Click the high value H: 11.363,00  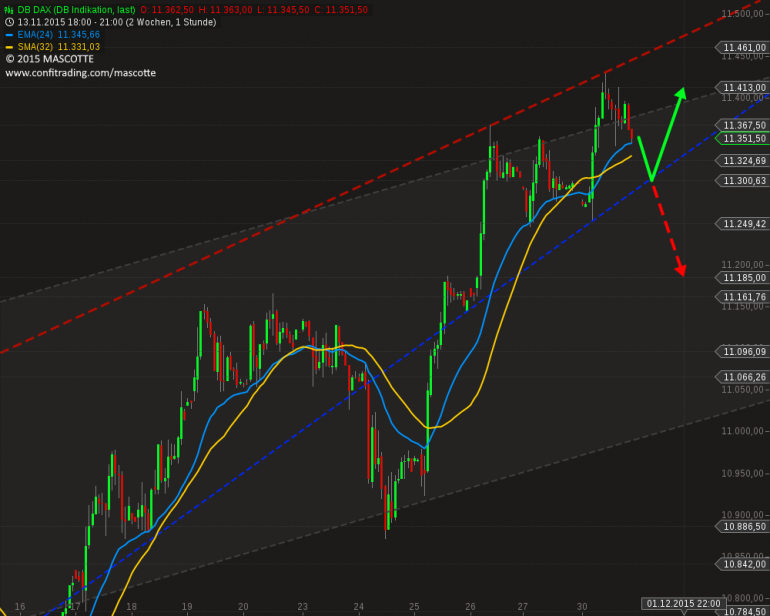coord(225,10)
